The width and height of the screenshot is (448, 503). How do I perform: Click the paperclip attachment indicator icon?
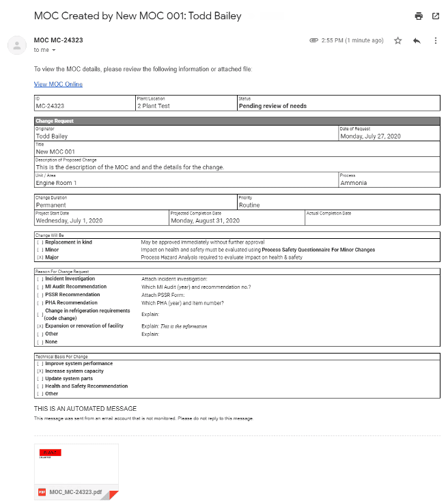[313, 41]
